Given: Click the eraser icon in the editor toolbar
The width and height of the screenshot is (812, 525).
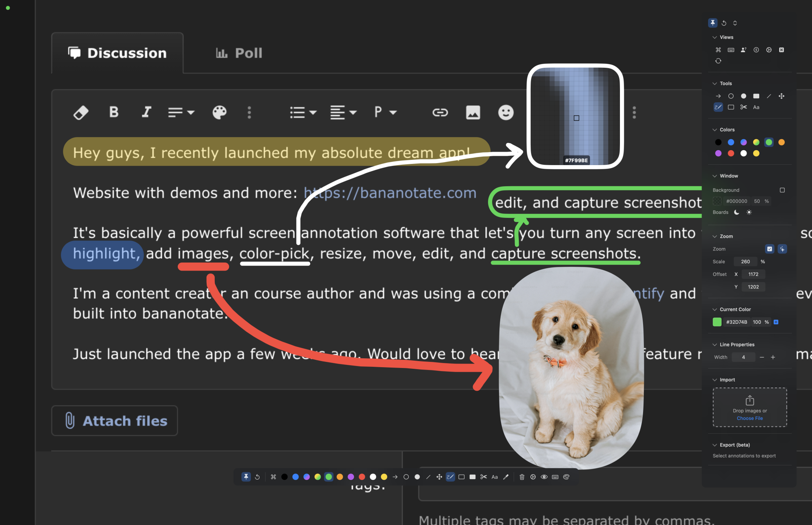Looking at the screenshot, I should click(81, 112).
